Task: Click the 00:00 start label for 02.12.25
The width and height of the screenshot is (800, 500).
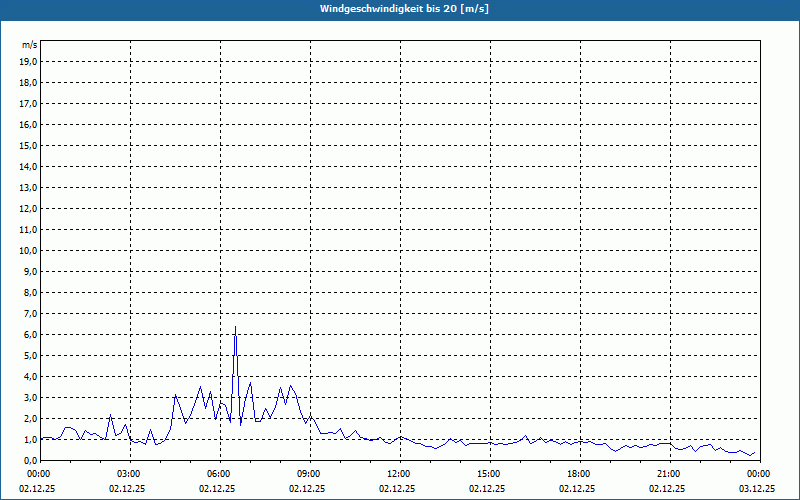Action: pyautogui.click(x=37, y=474)
